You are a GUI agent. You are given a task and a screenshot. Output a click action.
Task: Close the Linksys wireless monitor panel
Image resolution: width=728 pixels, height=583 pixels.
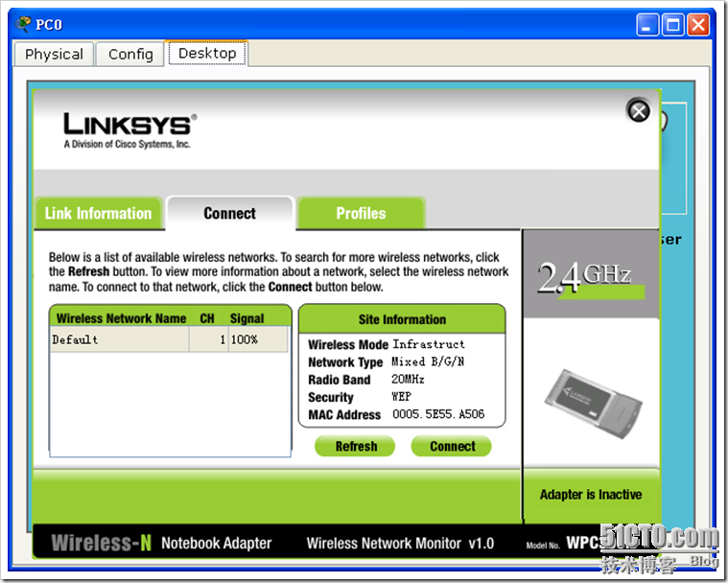click(639, 111)
